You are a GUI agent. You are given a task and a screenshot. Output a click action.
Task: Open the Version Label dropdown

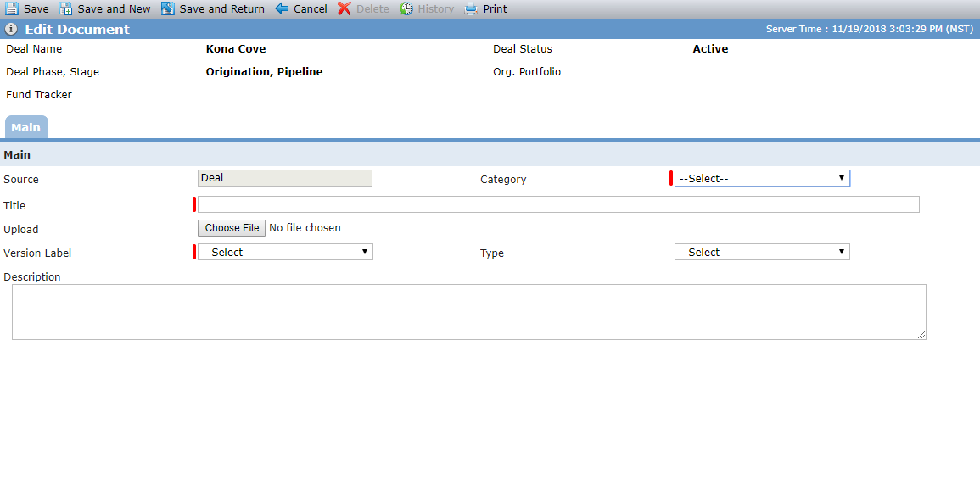click(x=285, y=253)
